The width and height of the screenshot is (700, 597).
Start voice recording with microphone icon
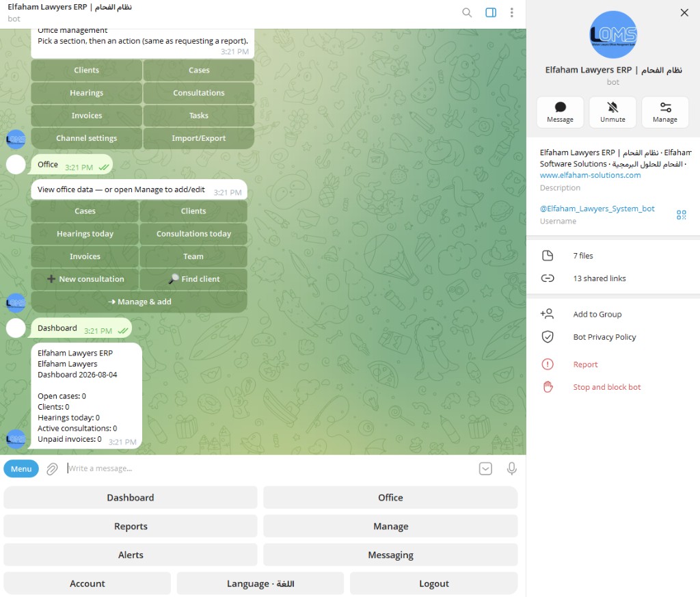tap(511, 468)
